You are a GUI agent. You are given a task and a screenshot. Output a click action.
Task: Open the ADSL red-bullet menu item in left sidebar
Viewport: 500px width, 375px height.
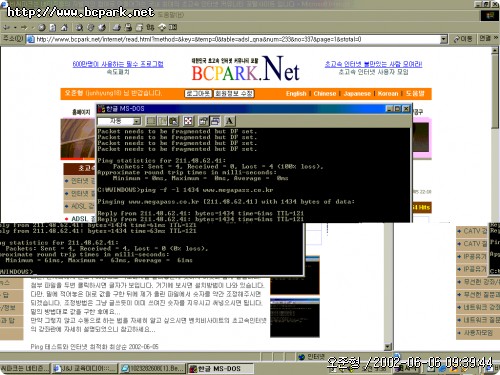coord(80,219)
